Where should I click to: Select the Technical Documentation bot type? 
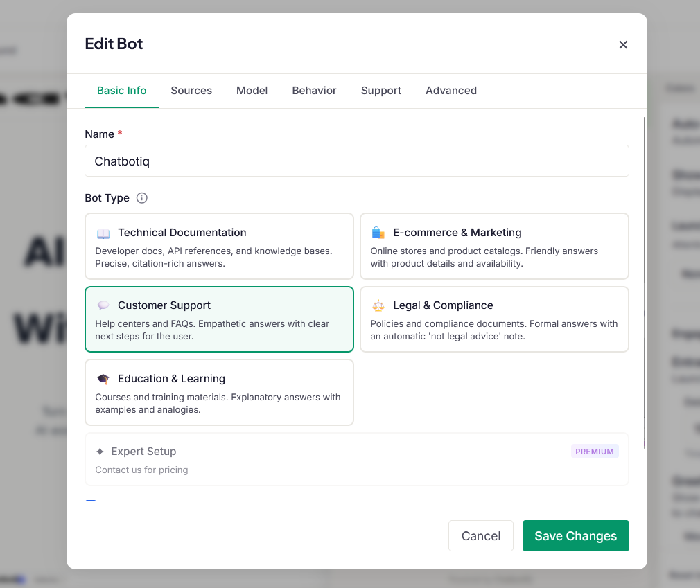pyautogui.click(x=219, y=247)
